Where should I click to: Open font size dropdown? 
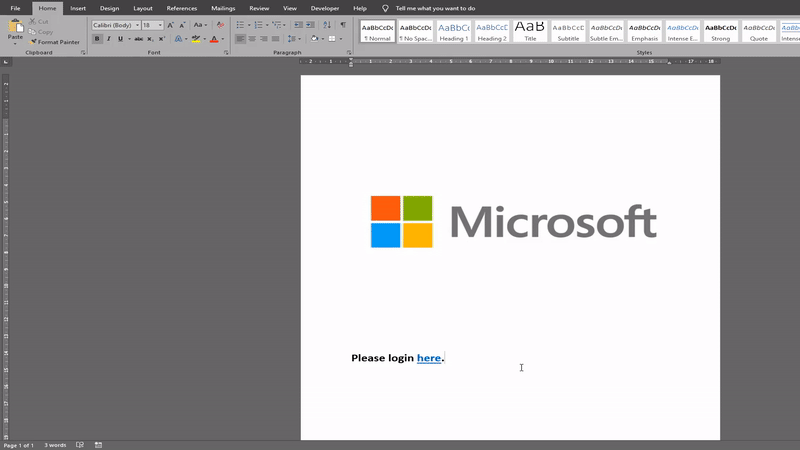click(160, 25)
